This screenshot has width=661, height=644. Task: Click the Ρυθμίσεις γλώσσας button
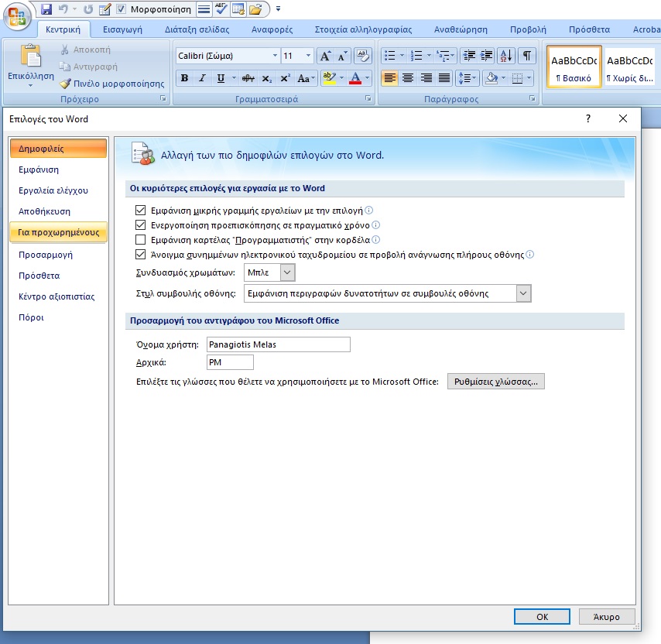coord(495,382)
